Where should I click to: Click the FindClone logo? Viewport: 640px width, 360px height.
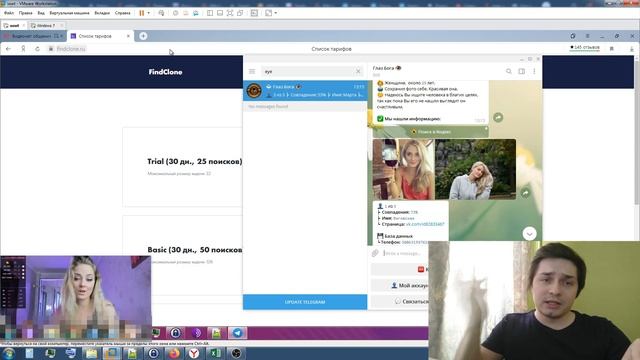(x=165, y=72)
